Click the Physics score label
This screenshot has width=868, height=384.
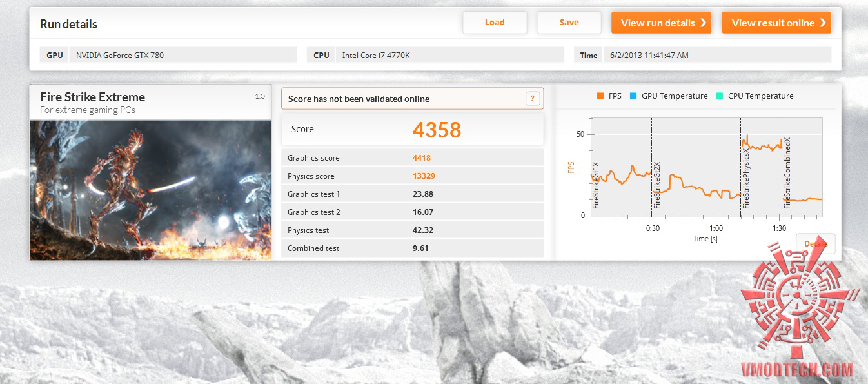tap(311, 176)
